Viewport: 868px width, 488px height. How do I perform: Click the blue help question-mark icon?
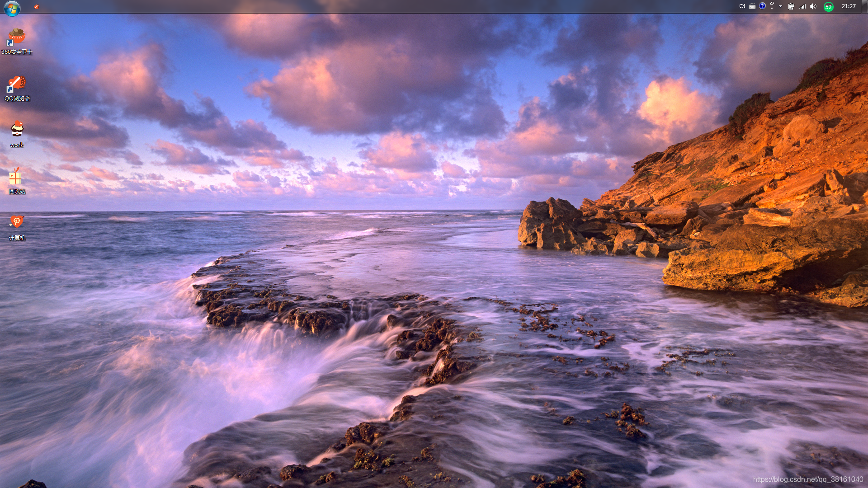762,6
